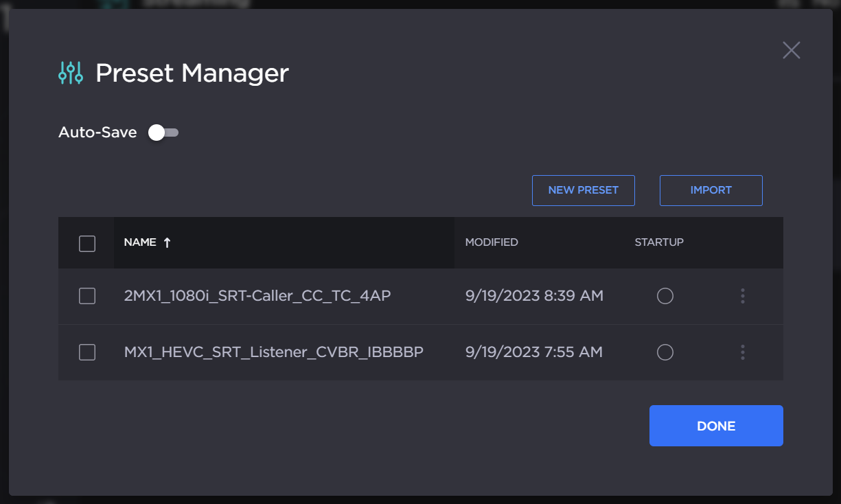This screenshot has height=504, width=841.
Task: Click the STARTUP column header
Action: coord(659,242)
